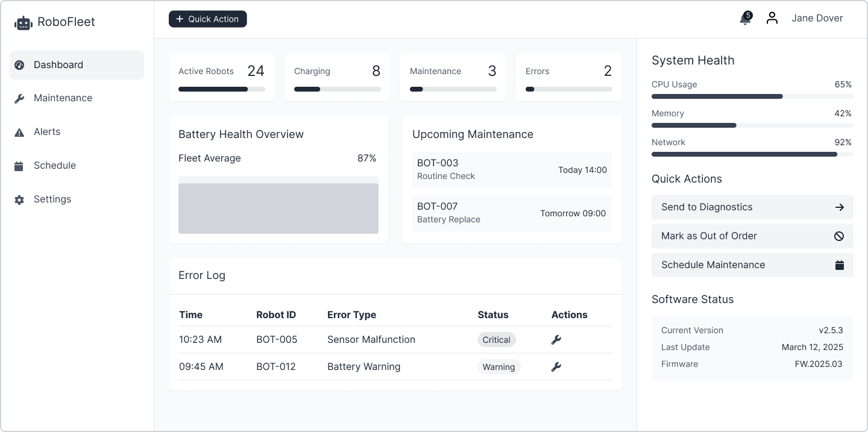Select the BOT-007 Battery Replace entry
Image resolution: width=868 pixels, height=432 pixels.
point(512,213)
